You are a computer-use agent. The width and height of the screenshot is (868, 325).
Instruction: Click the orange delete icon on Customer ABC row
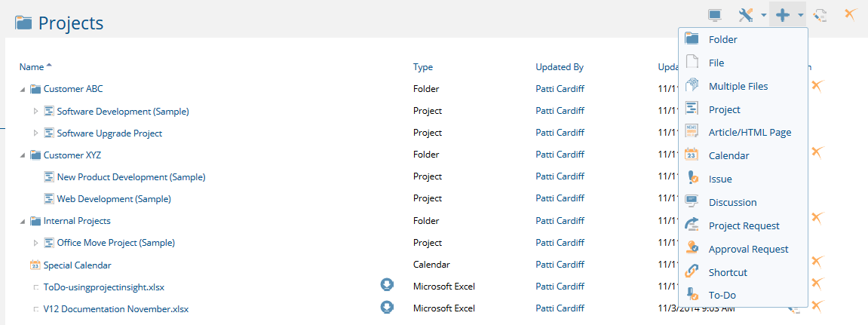point(817,86)
